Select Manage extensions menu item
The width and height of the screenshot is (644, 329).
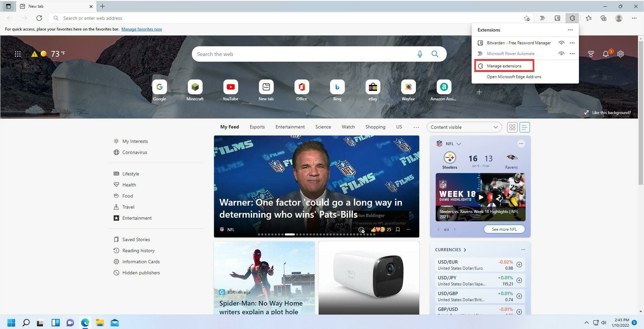504,66
